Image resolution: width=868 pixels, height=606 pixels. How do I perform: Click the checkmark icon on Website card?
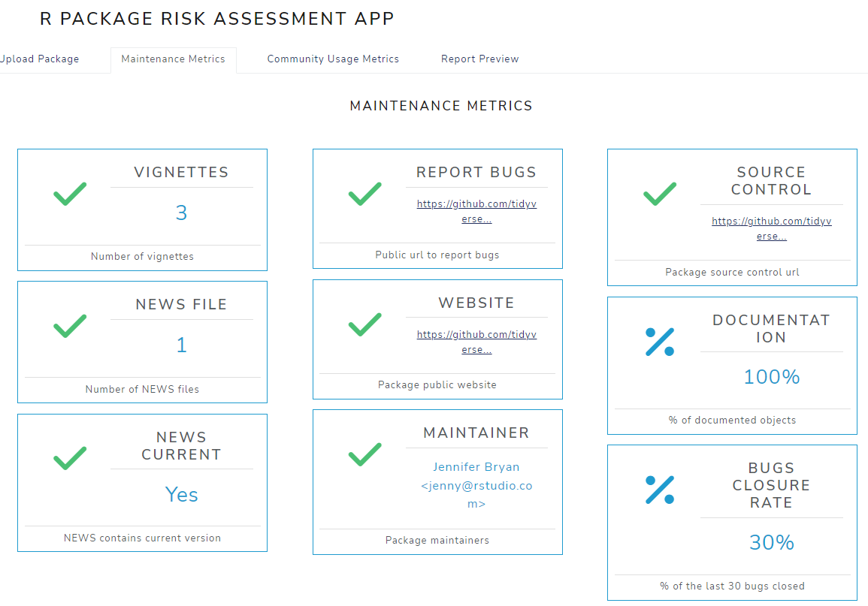pyautogui.click(x=365, y=324)
